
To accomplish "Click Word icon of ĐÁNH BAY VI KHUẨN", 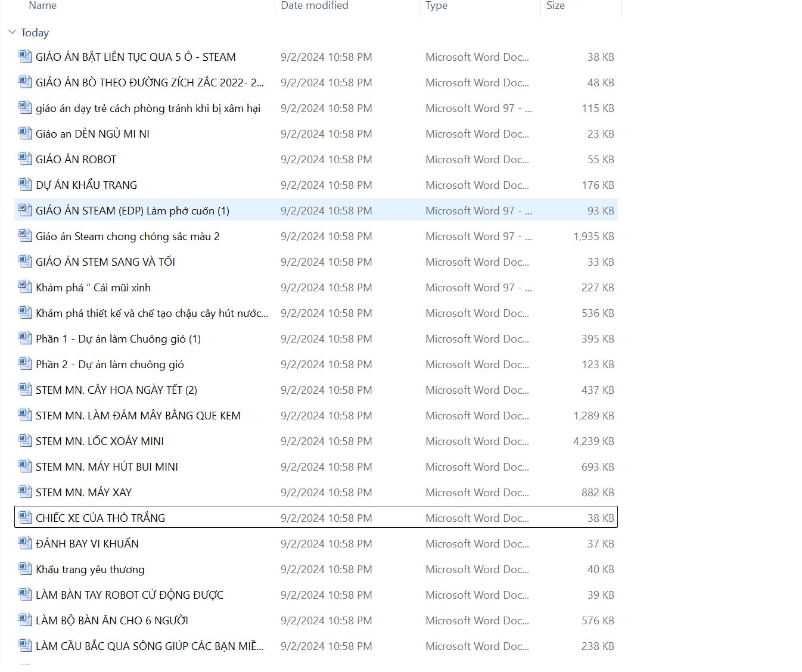I will [x=25, y=543].
